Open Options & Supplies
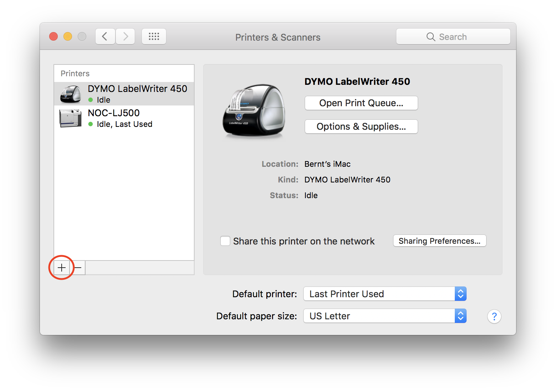556x392 pixels. coord(361,127)
